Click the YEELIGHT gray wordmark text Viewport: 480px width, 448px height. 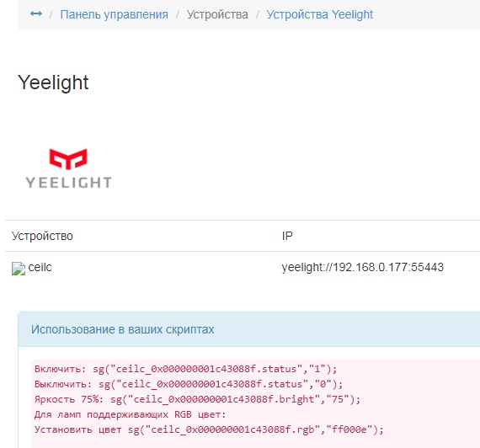[68, 183]
